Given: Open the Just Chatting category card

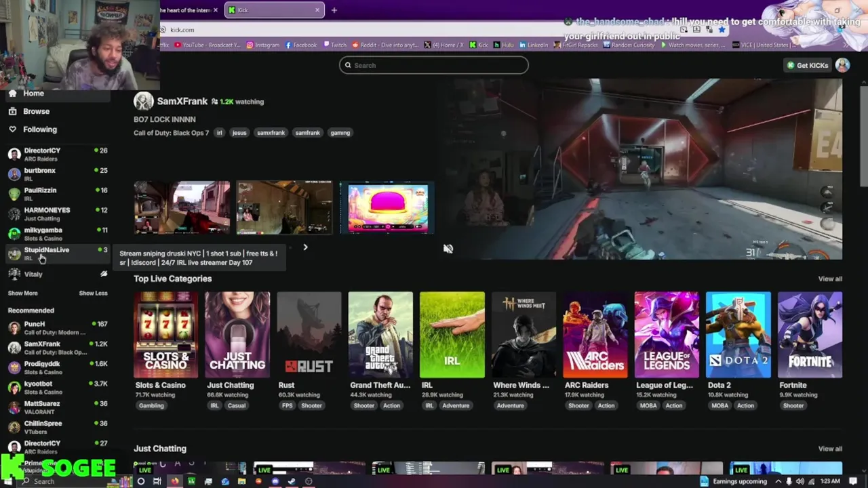Looking at the screenshot, I should 237,335.
